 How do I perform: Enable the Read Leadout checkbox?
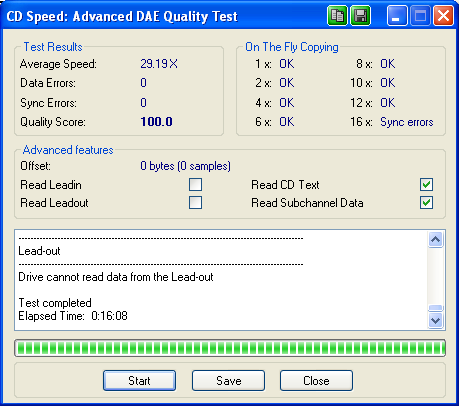195,202
